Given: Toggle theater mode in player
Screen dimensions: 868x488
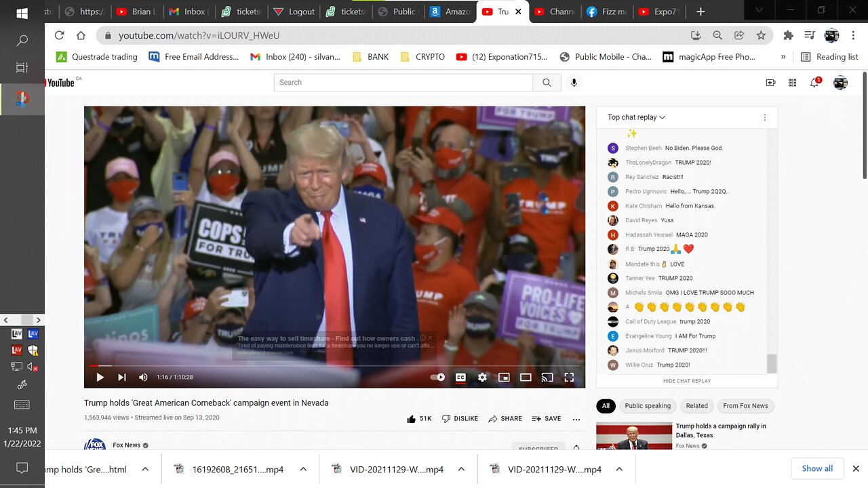Looking at the screenshot, I should [x=526, y=378].
